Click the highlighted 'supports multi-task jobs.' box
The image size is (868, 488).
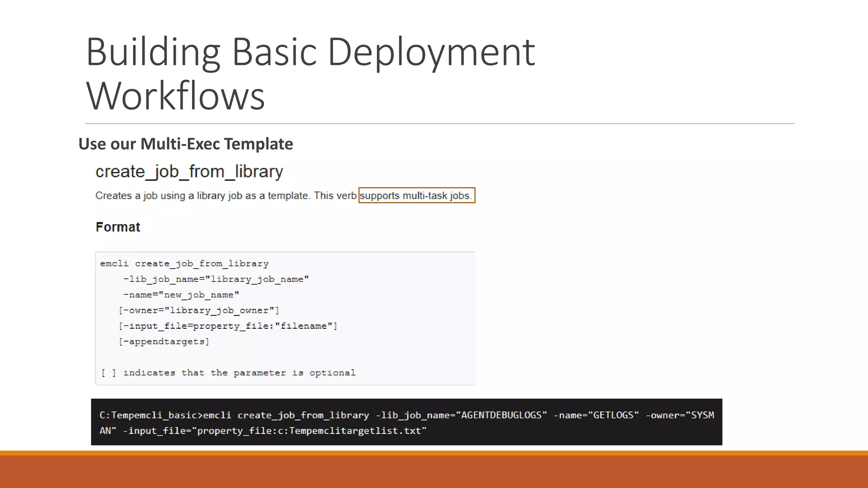coord(416,196)
